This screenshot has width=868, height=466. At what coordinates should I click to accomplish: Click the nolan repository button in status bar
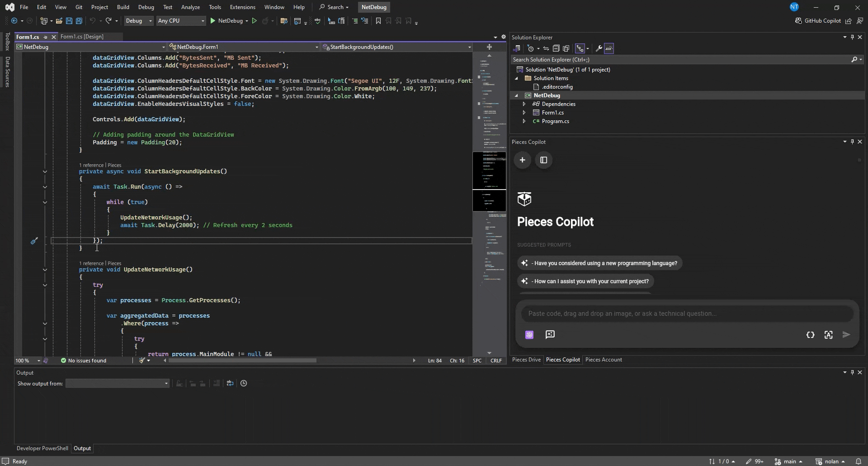(830, 461)
